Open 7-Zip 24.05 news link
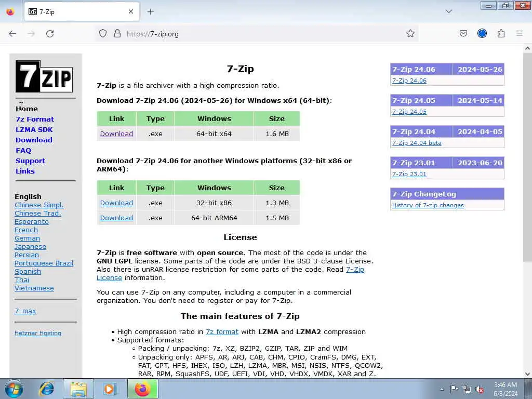532x399 pixels. tap(409, 112)
